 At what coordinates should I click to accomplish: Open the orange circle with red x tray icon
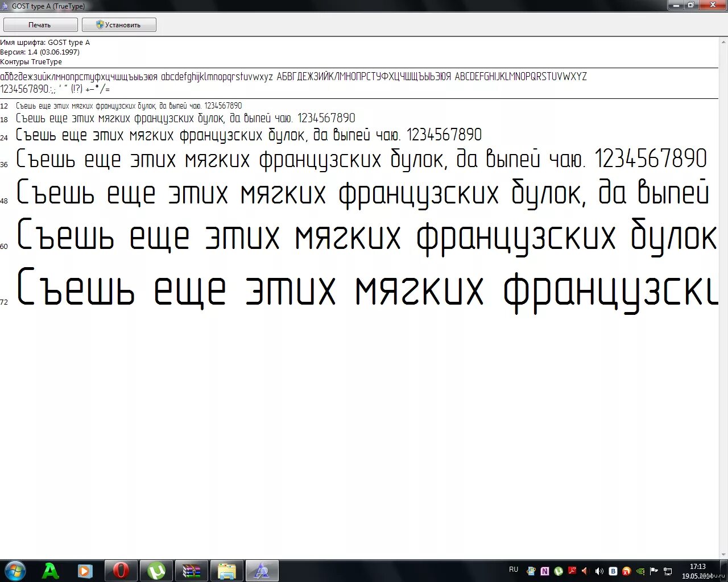coord(627,571)
